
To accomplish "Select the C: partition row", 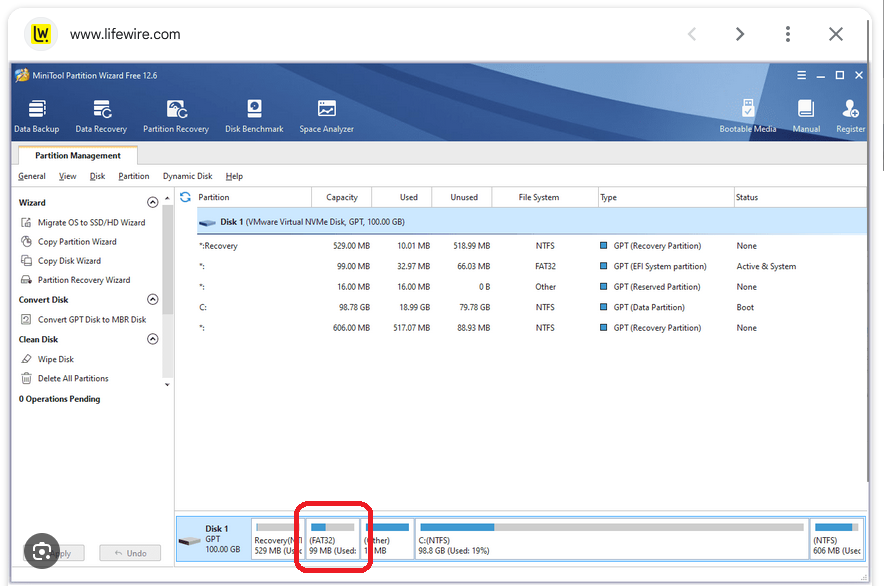I will tap(532, 307).
